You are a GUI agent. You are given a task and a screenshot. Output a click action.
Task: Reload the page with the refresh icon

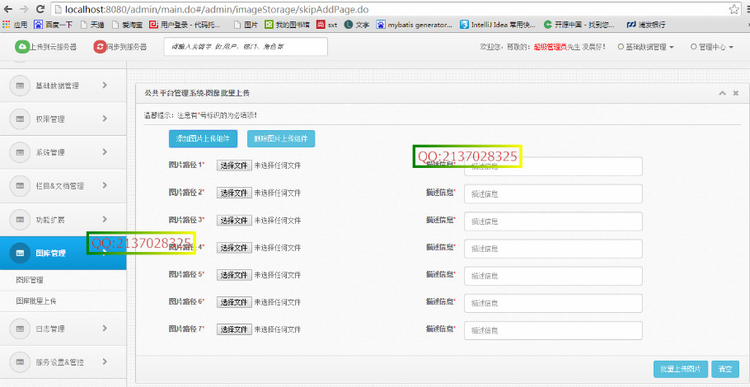[40, 9]
